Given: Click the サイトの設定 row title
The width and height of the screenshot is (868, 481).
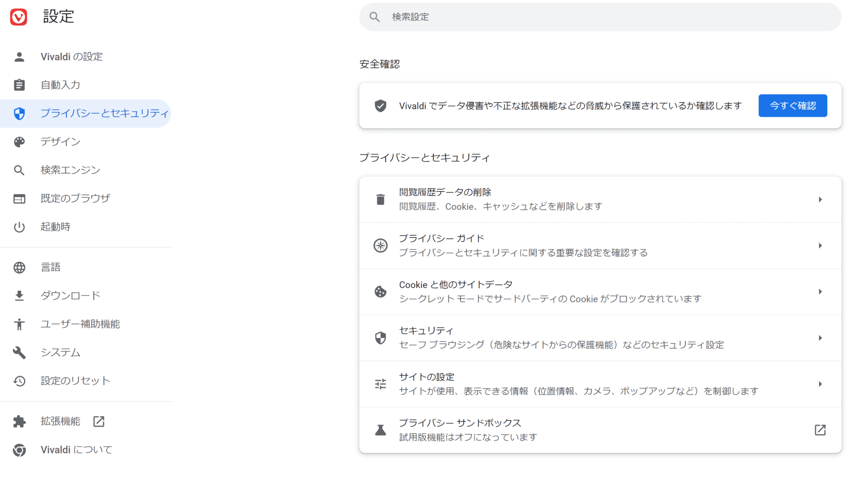Looking at the screenshot, I should tap(427, 377).
